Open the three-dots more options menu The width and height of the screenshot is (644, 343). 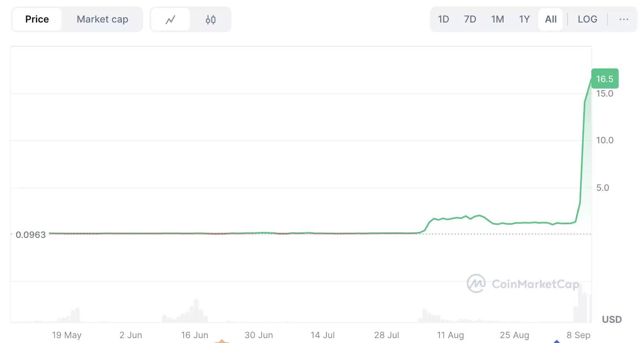pos(623,19)
